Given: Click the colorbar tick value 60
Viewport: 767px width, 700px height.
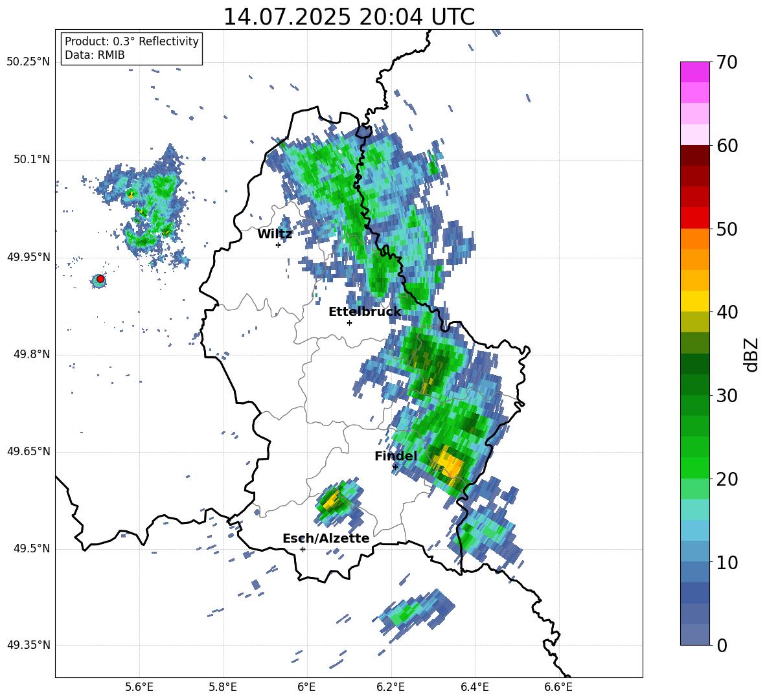Looking at the screenshot, I should point(727,146).
